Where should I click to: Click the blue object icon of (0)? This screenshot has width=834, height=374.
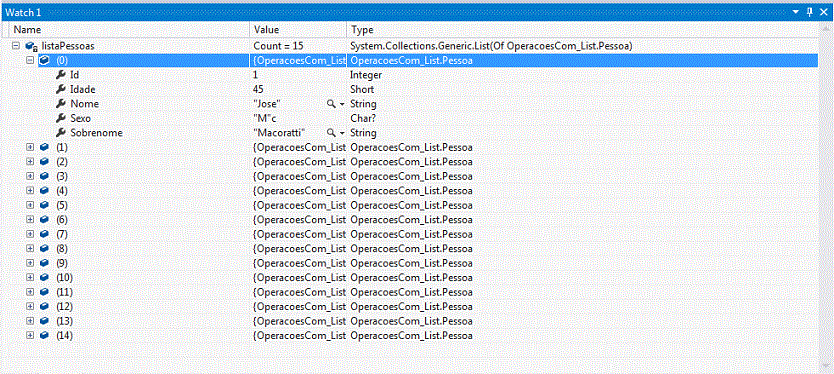tap(44, 61)
